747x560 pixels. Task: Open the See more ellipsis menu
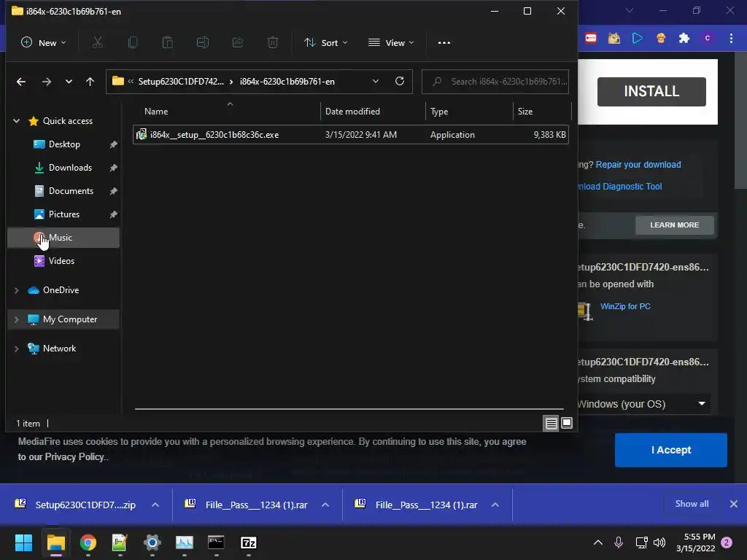pos(444,43)
